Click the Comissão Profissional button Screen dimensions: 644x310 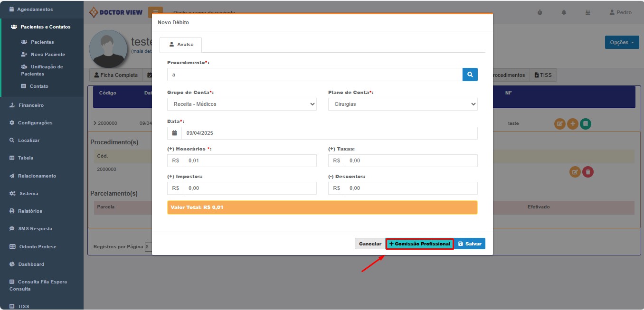click(x=419, y=244)
